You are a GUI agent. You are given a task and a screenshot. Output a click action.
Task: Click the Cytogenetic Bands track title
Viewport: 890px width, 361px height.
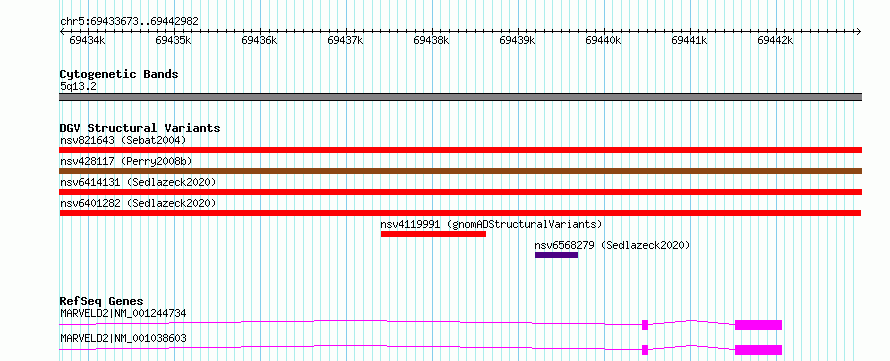119,74
